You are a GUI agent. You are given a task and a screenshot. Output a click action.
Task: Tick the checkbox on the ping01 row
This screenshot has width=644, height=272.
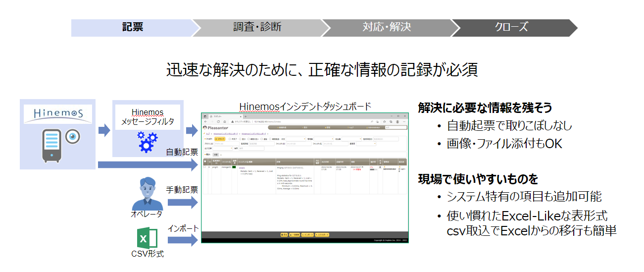(205, 167)
